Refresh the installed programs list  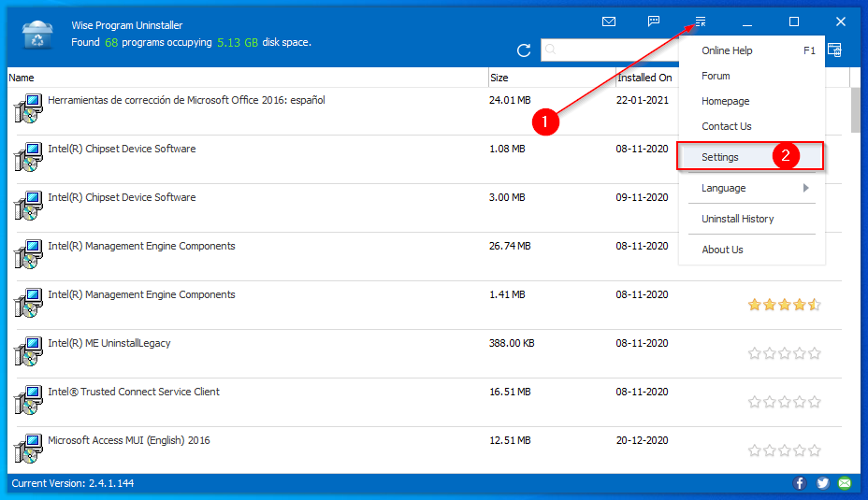pyautogui.click(x=524, y=50)
